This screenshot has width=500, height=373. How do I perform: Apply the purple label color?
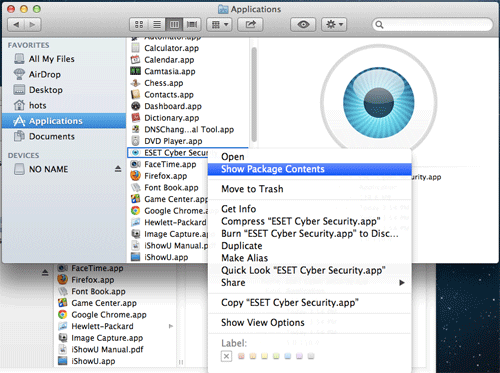click(299, 356)
